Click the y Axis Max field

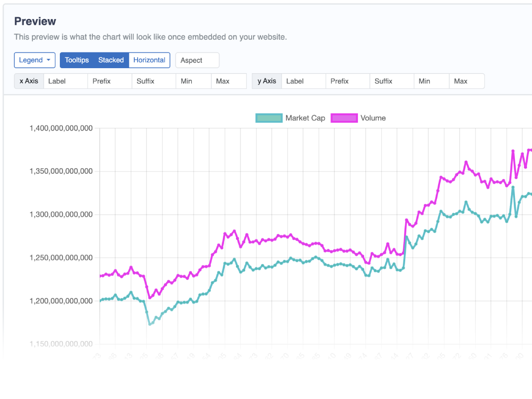(467, 81)
